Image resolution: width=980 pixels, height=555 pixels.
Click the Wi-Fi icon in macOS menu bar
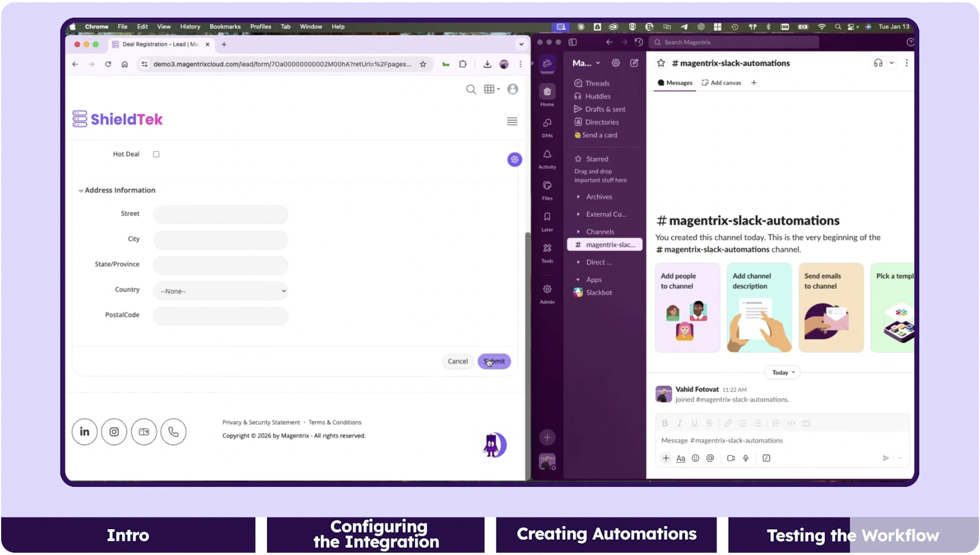pos(822,26)
